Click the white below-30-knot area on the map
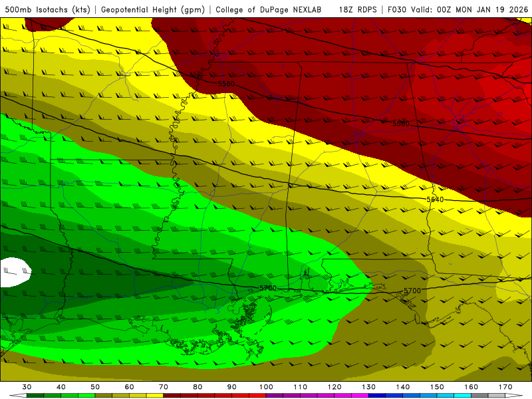The image size is (532, 399). (x=14, y=272)
